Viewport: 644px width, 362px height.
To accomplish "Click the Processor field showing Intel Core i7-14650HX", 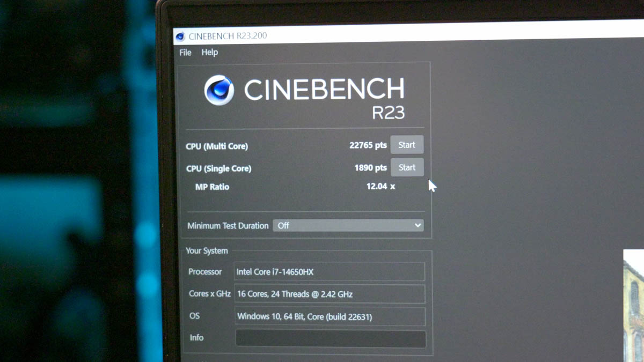I will (x=330, y=272).
